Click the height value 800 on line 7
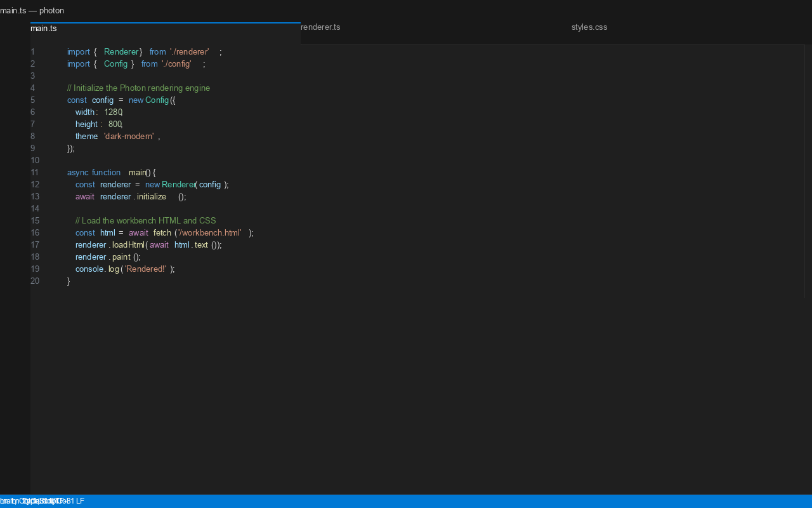The width and height of the screenshot is (812, 508). pos(115,124)
